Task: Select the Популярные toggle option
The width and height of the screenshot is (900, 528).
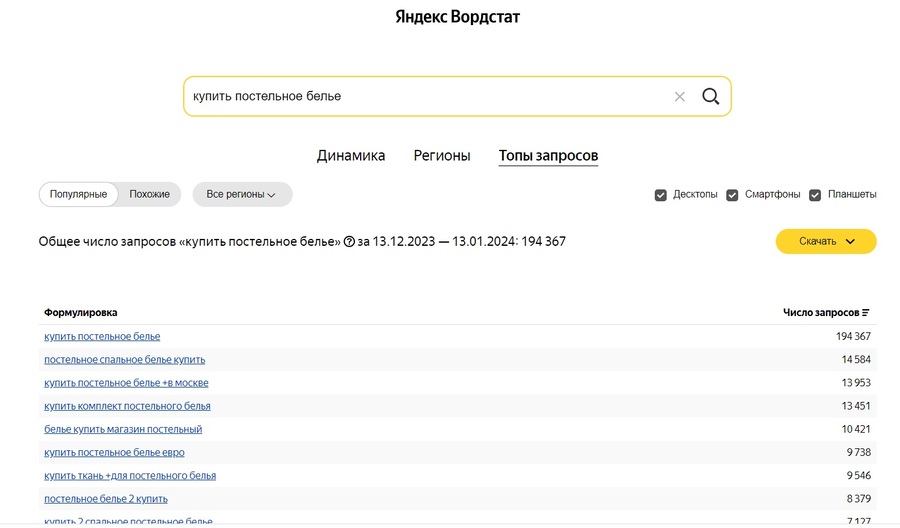Action: tap(78, 194)
